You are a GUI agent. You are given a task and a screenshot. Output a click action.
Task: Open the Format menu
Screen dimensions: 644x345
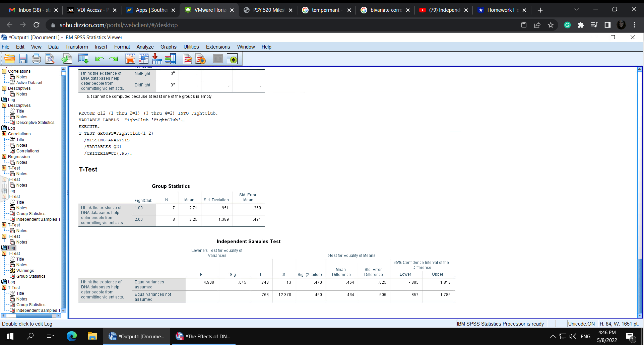[x=122, y=47]
